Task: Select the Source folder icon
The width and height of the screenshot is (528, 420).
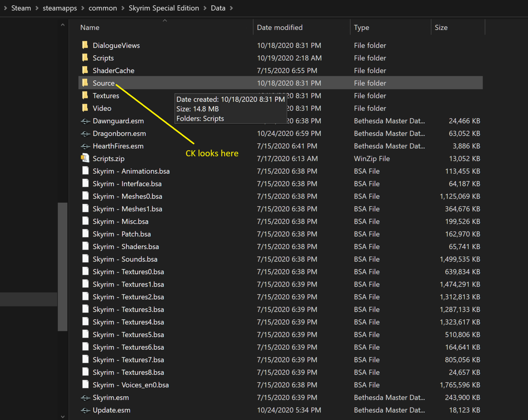Action: coord(85,83)
